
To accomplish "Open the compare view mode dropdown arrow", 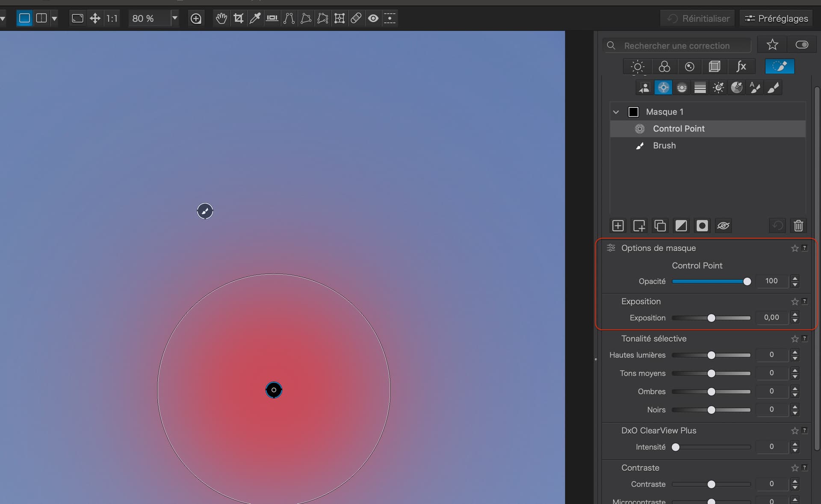I will pos(54,18).
